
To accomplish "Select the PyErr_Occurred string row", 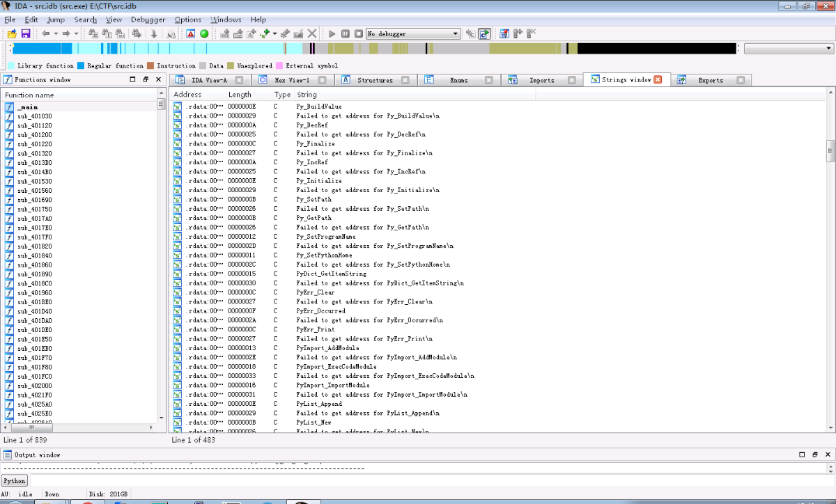I will [499, 311].
